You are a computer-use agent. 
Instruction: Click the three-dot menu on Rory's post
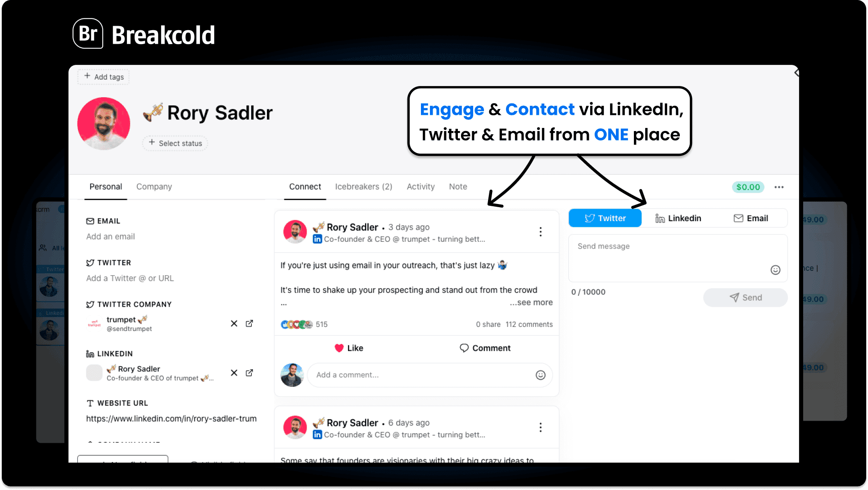click(540, 232)
